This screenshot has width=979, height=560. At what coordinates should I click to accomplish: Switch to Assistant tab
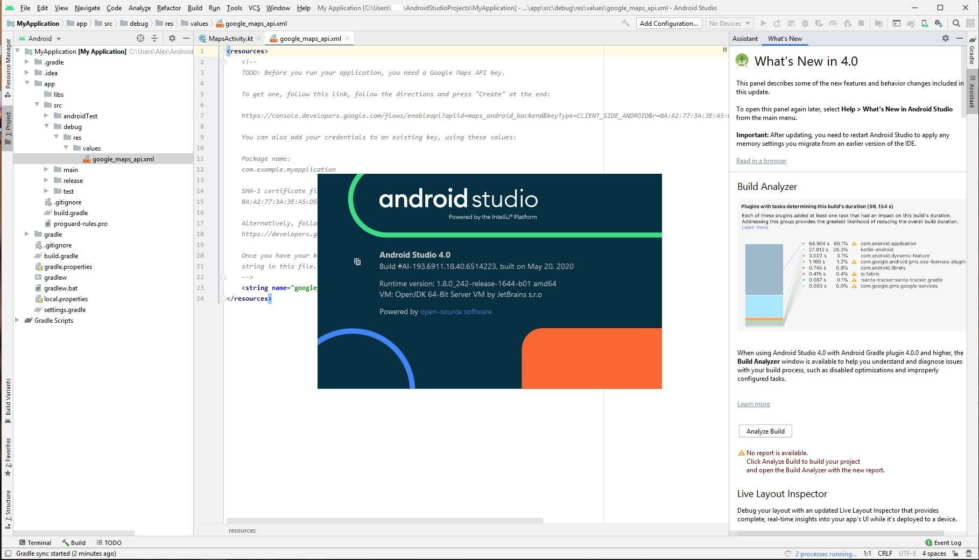(745, 38)
